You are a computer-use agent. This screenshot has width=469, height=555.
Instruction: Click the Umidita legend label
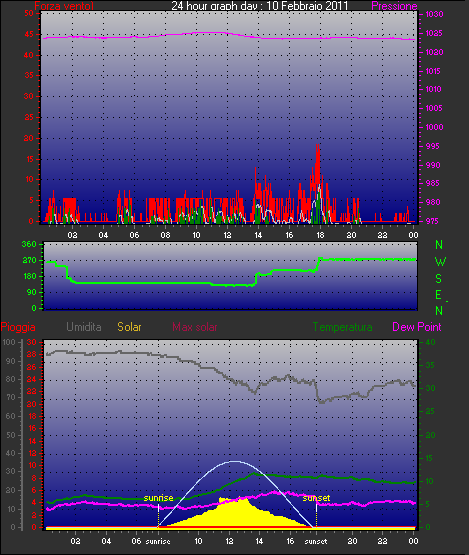pyautogui.click(x=84, y=327)
